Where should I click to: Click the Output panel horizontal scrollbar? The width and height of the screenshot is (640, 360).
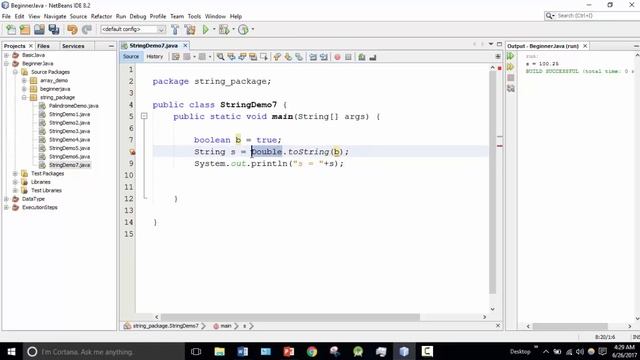570,326
